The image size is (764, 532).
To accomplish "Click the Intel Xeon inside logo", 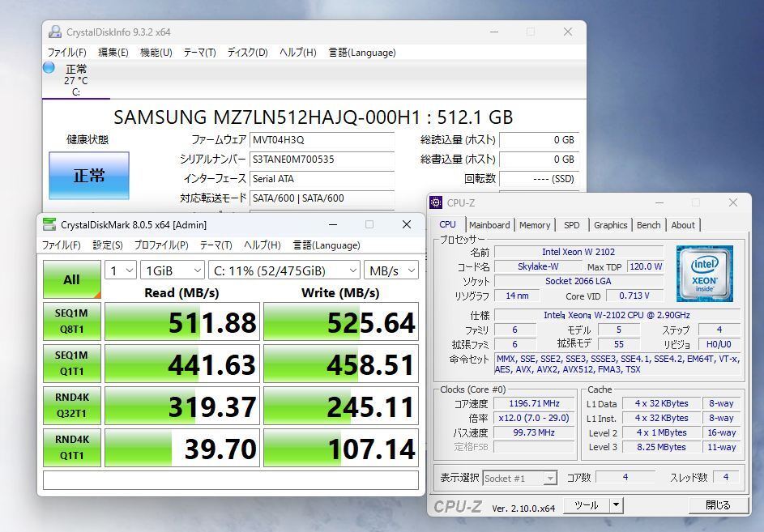I will [705, 274].
